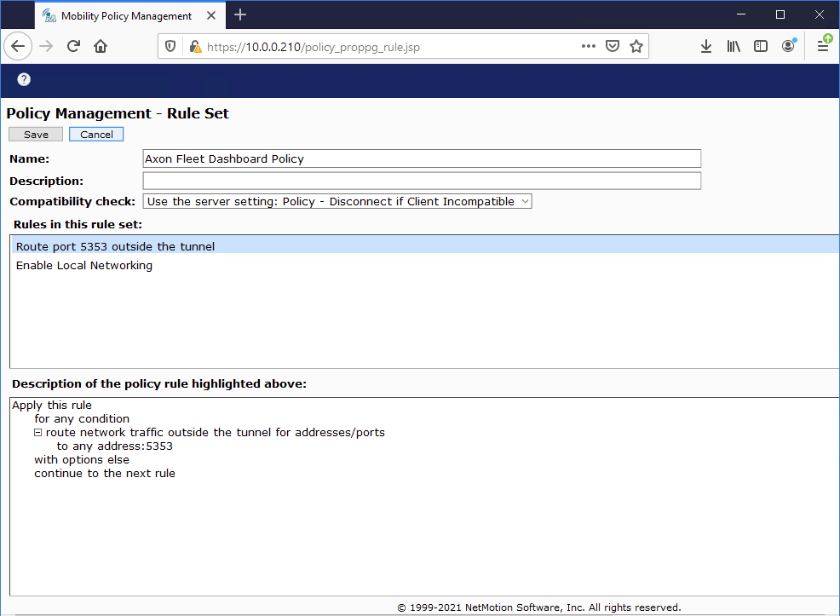Open a new browser tab
The image size is (840, 616).
[240, 14]
